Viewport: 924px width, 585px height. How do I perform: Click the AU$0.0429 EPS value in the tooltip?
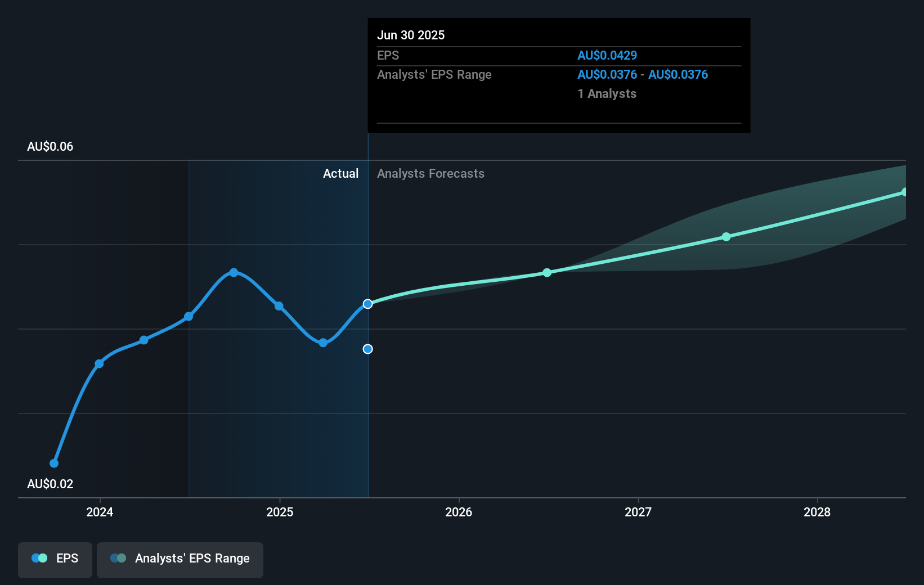(607, 56)
